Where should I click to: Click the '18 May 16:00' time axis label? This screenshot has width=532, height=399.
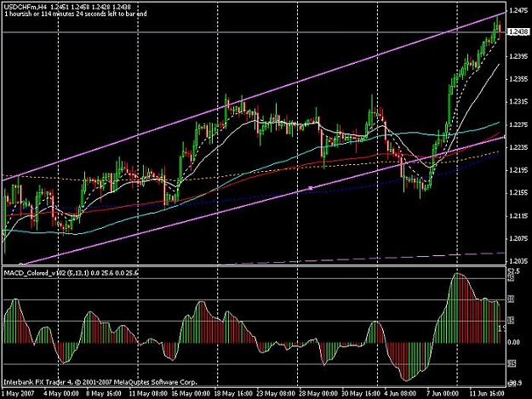(x=233, y=394)
